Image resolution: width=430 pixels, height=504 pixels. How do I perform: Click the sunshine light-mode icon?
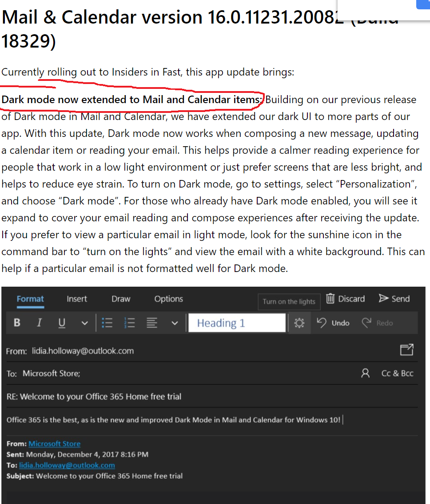pyautogui.click(x=299, y=323)
